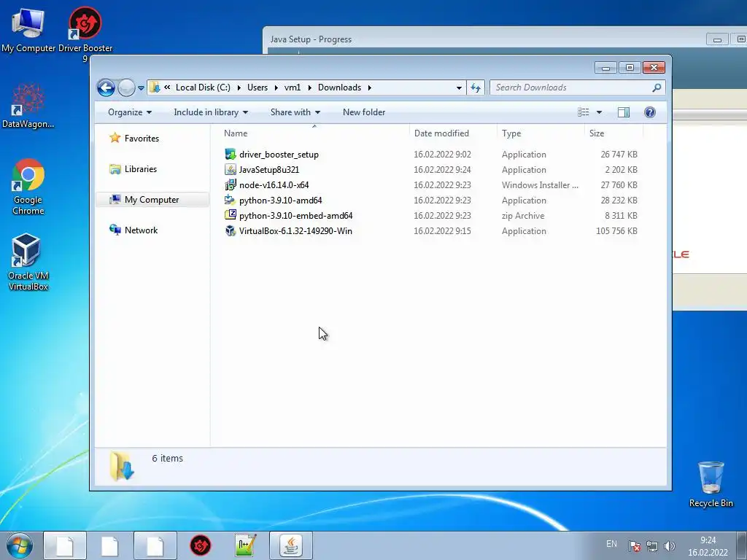
Task: Click the Explorer Back navigation arrow
Action: 106,87
